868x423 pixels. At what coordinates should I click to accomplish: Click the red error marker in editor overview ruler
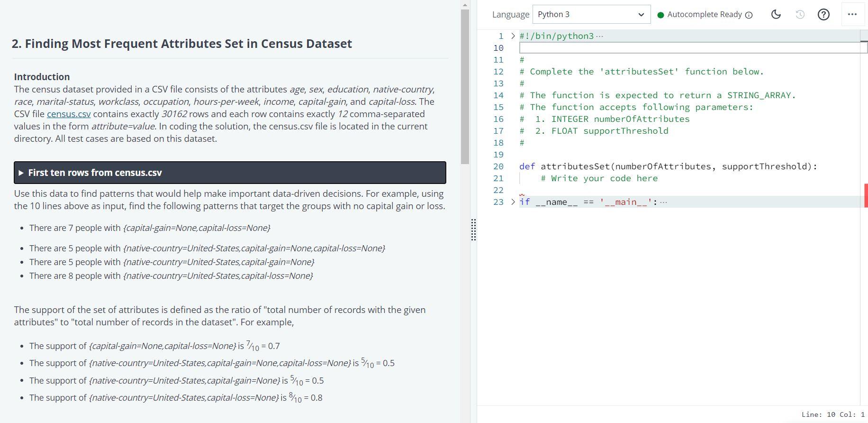866,195
